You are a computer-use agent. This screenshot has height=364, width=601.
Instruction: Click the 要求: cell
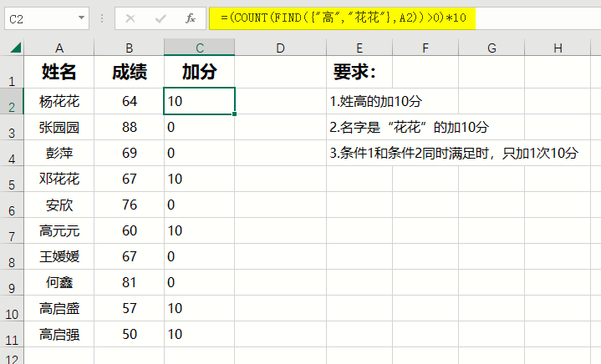[x=359, y=72]
